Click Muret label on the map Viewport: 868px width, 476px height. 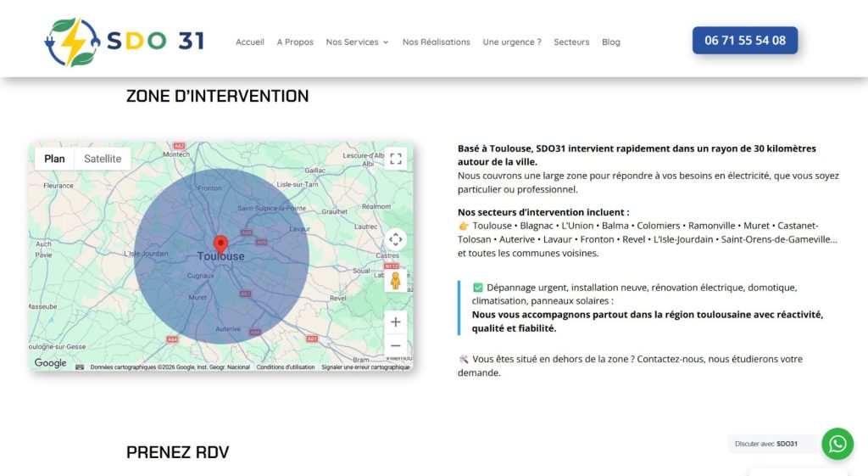click(x=197, y=298)
